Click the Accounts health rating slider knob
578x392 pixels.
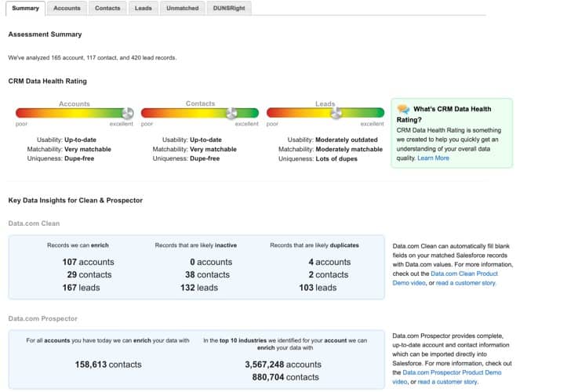pos(128,113)
